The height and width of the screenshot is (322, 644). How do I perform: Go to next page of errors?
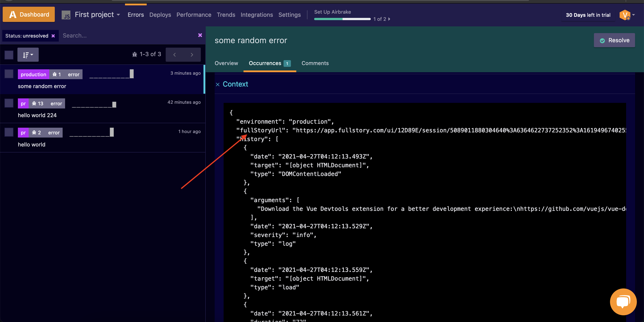pos(192,55)
